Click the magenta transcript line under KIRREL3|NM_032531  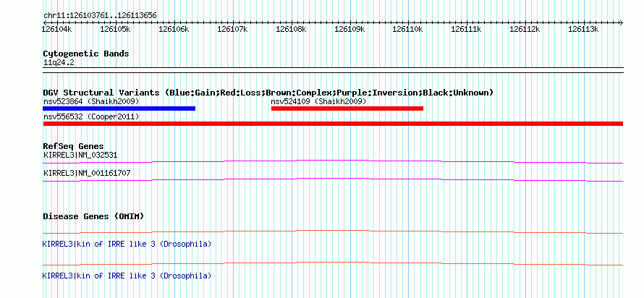pyautogui.click(x=333, y=161)
